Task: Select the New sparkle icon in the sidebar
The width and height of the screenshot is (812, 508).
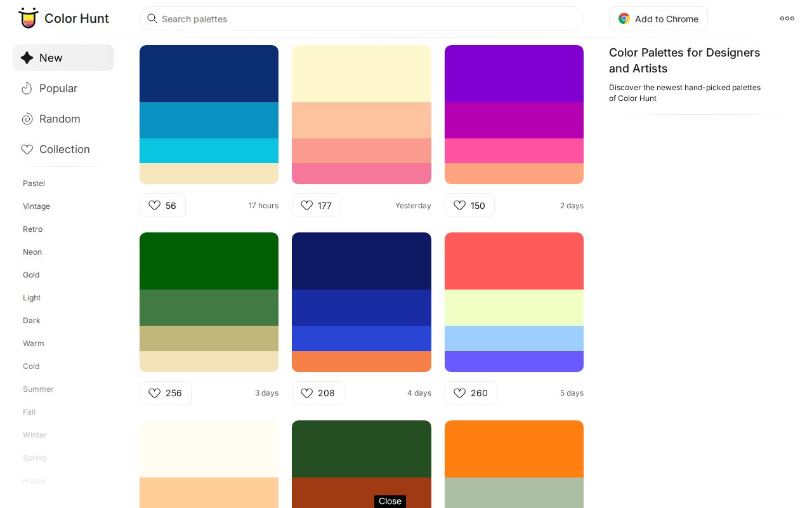Action: pyautogui.click(x=27, y=58)
